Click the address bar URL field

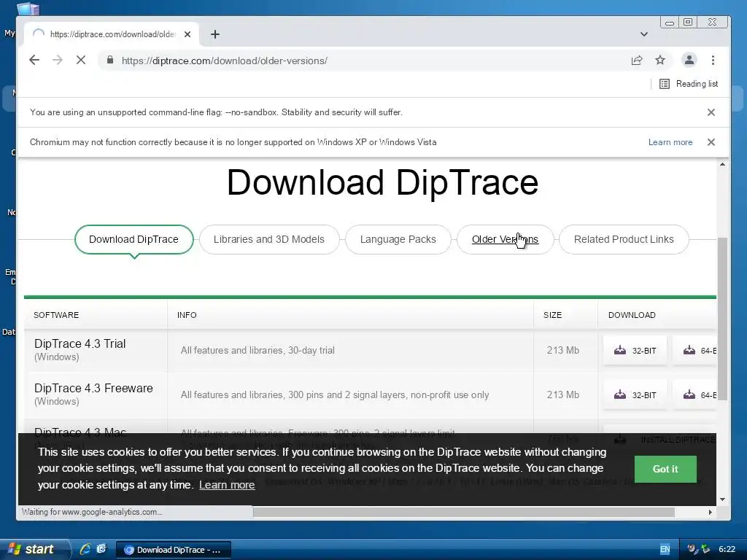371,61
